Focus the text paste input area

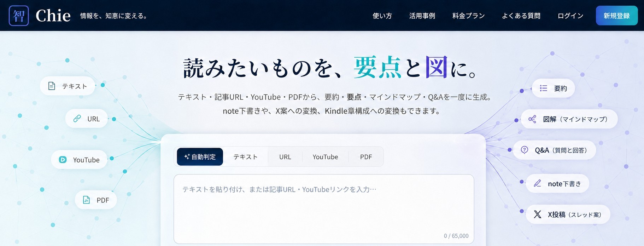pos(324,209)
